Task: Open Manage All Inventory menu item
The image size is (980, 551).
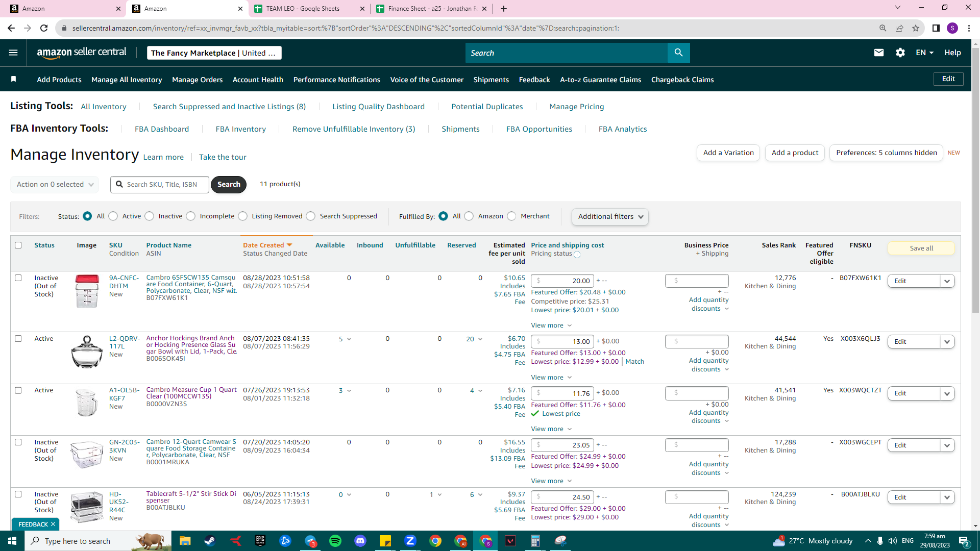Action: pyautogui.click(x=127, y=80)
